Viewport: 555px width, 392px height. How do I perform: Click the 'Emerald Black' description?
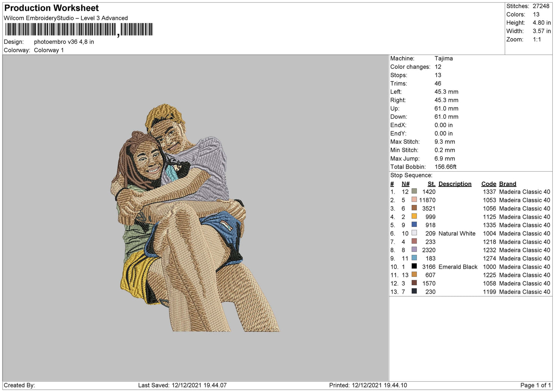click(x=458, y=267)
